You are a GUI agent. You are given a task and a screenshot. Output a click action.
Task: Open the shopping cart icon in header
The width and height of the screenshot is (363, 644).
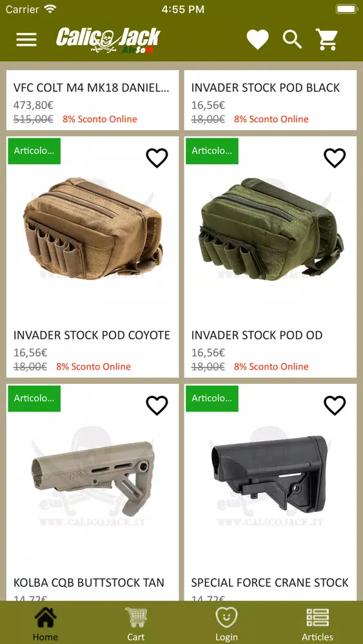point(327,39)
